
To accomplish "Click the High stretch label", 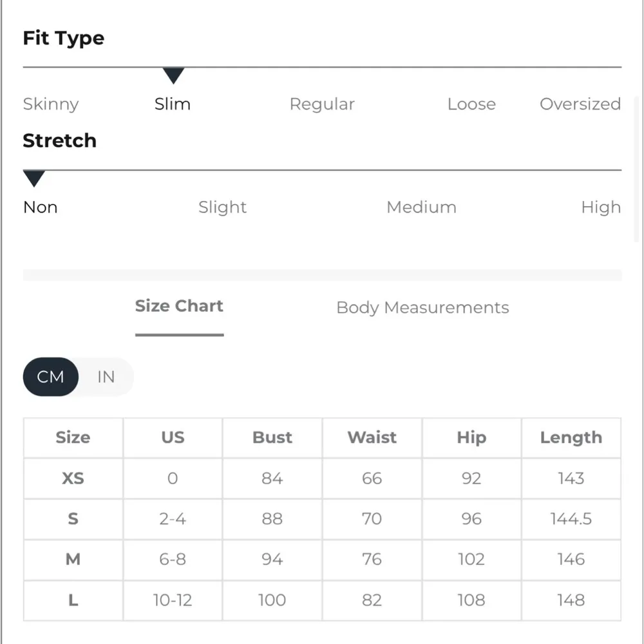I will click(601, 207).
